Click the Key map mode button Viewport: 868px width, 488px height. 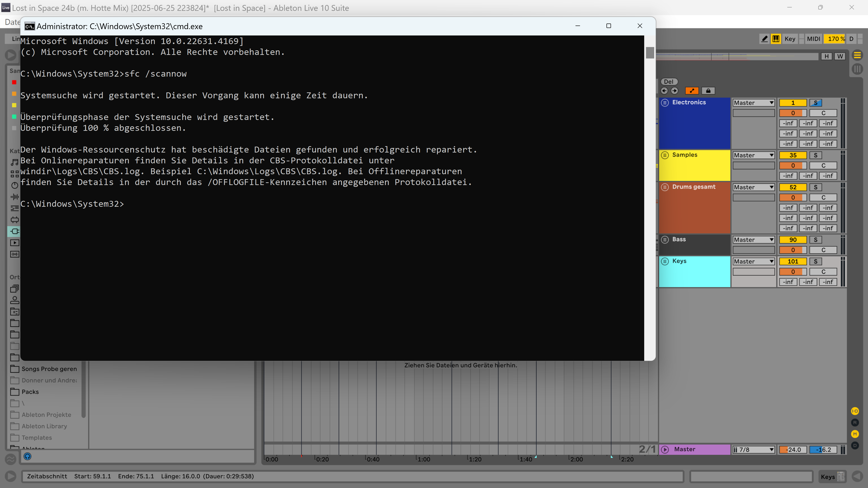(x=790, y=39)
